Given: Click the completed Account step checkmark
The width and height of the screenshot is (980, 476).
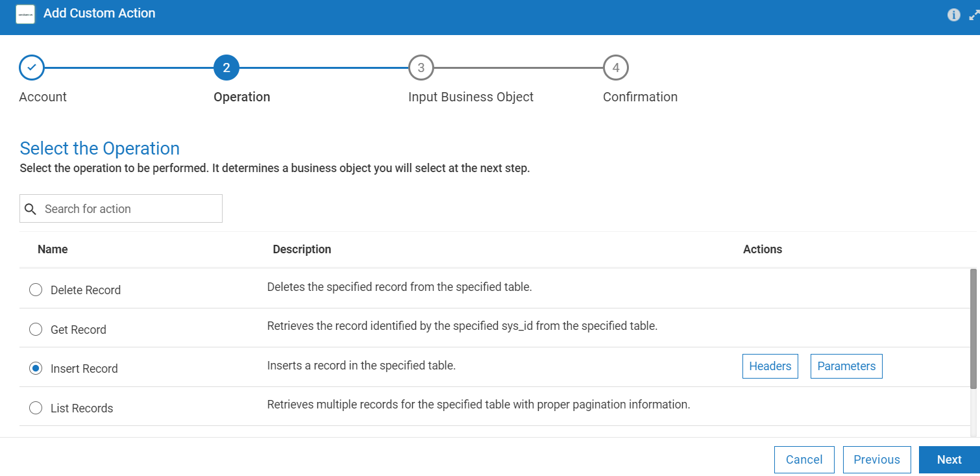Looking at the screenshot, I should [x=32, y=67].
